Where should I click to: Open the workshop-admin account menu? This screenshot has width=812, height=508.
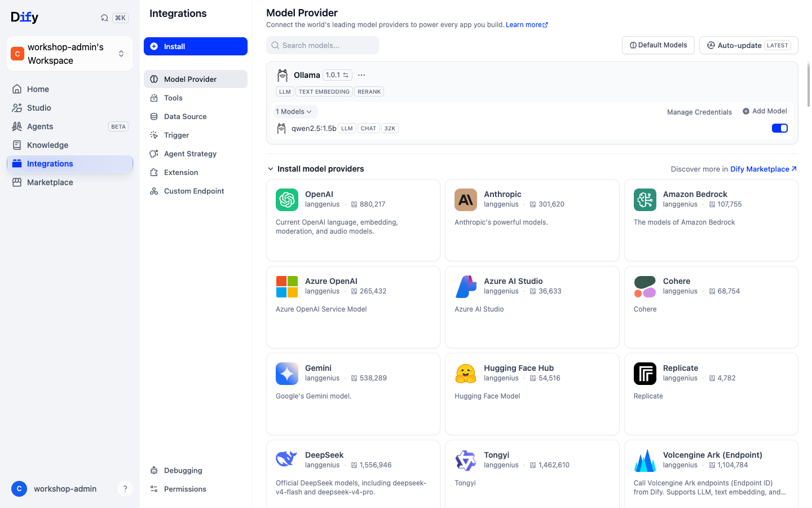[54, 489]
